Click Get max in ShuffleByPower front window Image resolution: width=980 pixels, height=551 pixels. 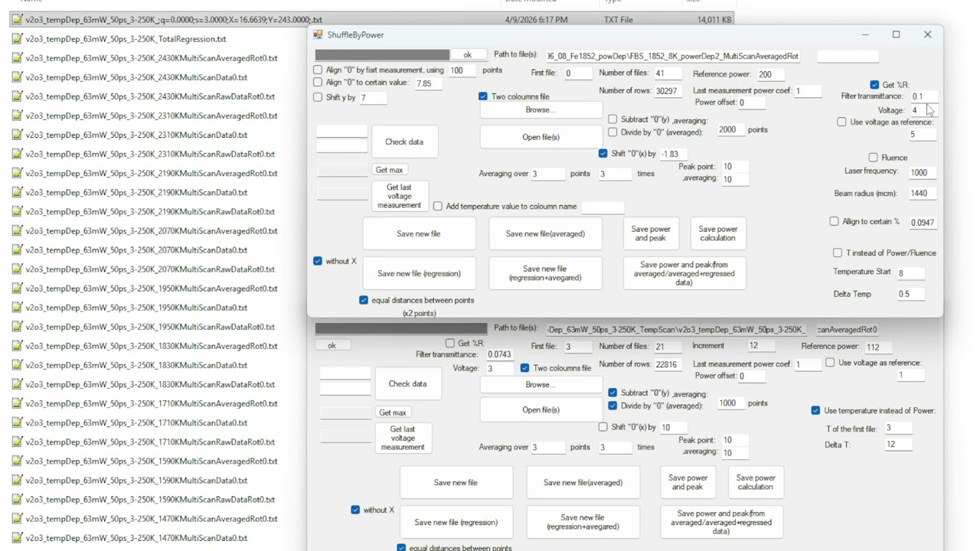tap(389, 170)
